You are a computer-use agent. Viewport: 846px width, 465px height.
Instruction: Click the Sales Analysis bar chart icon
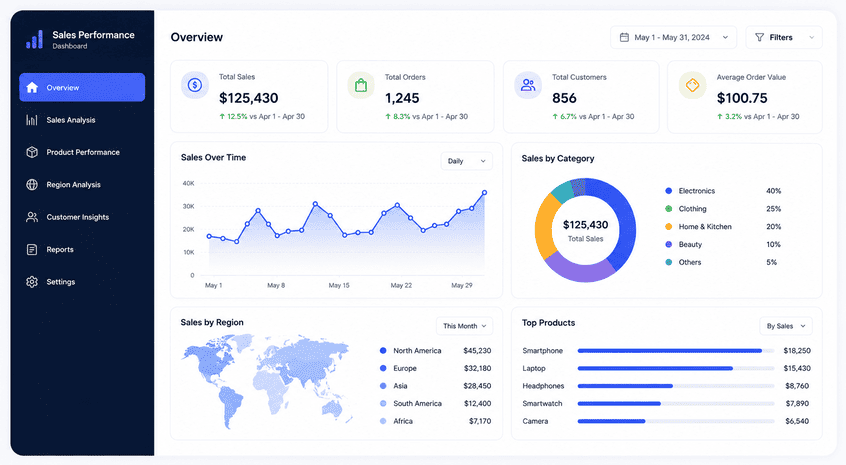pos(32,120)
